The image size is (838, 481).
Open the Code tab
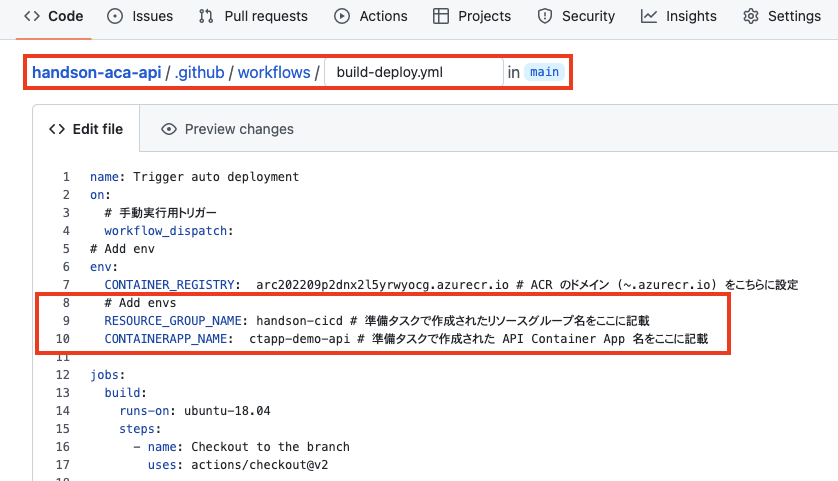(x=53, y=17)
